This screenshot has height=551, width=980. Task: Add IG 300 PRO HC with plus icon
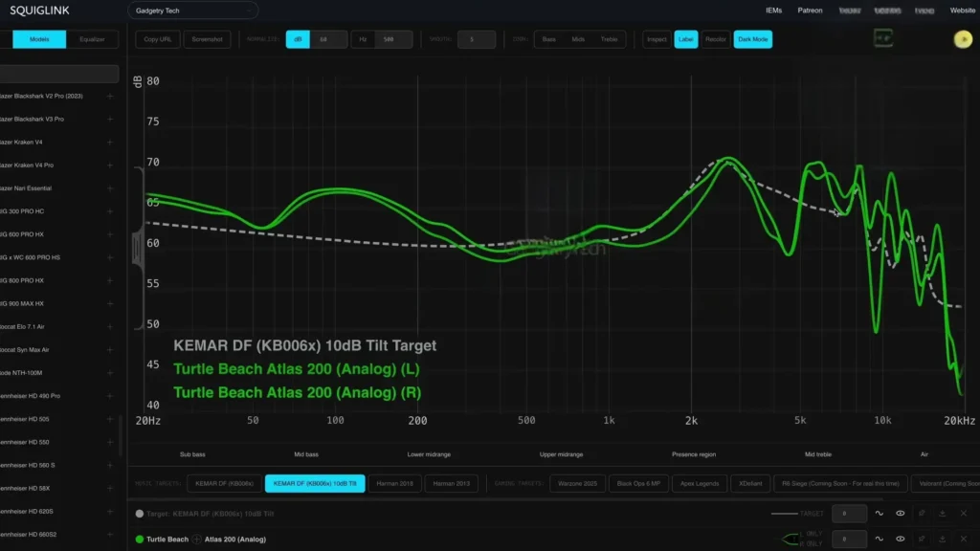coord(110,211)
